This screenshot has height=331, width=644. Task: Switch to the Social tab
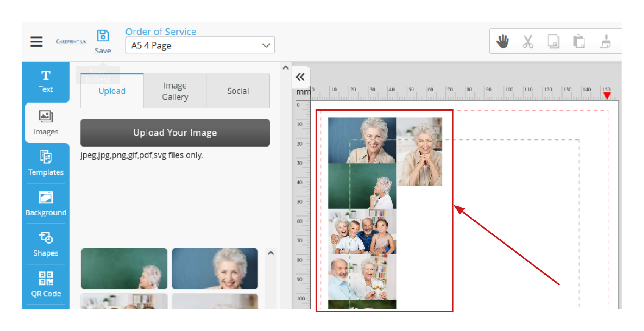click(x=238, y=91)
